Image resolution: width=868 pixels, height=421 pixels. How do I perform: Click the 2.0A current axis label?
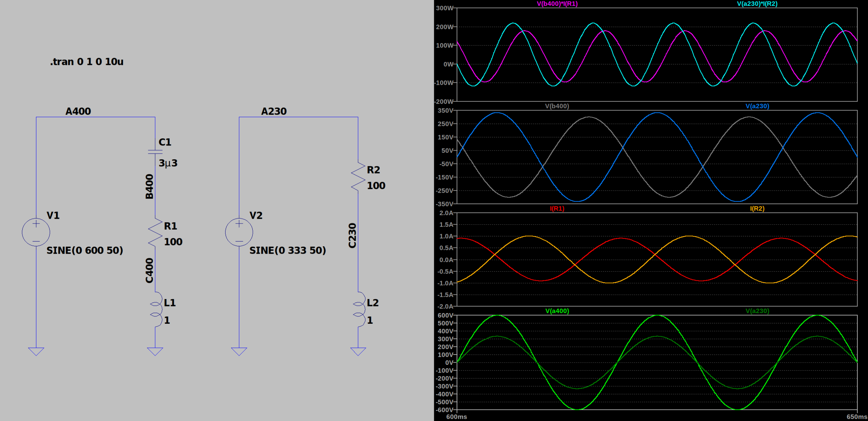click(446, 213)
